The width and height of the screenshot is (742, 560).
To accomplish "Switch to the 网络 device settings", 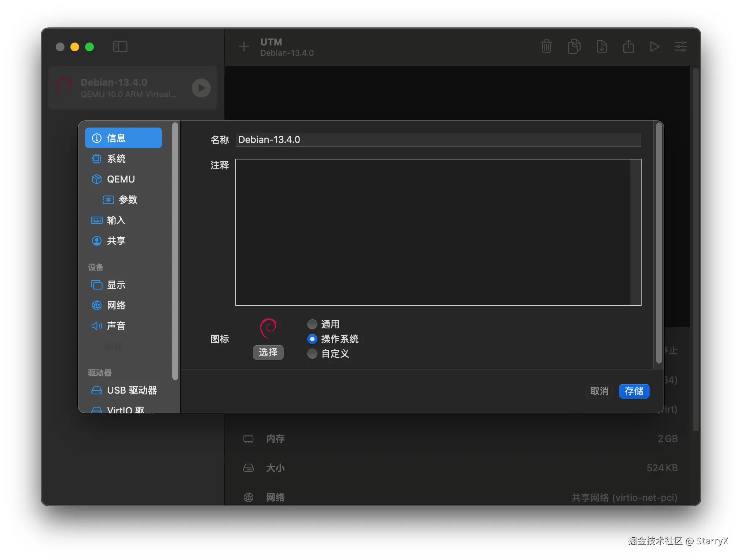I will 116,305.
